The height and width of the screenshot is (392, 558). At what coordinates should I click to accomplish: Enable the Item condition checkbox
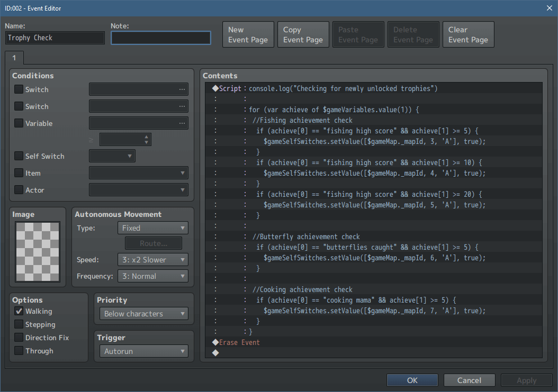19,173
